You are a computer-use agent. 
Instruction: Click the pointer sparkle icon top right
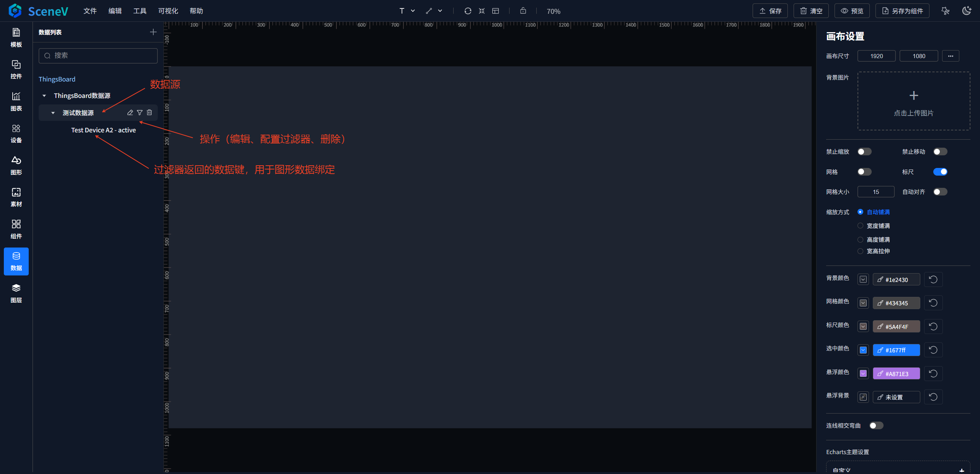coord(945,11)
